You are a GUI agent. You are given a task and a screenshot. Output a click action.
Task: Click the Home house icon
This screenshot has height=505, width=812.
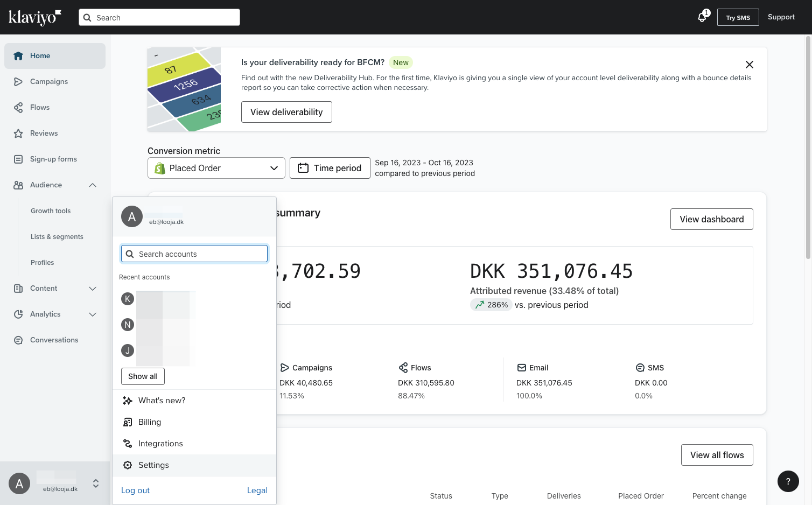18,56
